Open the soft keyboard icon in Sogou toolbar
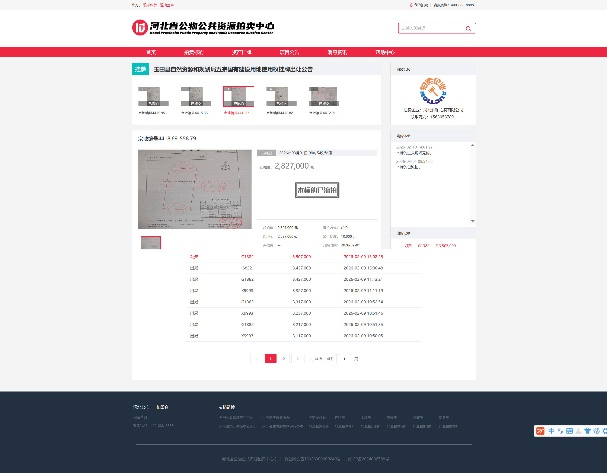Image resolution: width=607 pixels, height=473 pixels. tap(569, 431)
